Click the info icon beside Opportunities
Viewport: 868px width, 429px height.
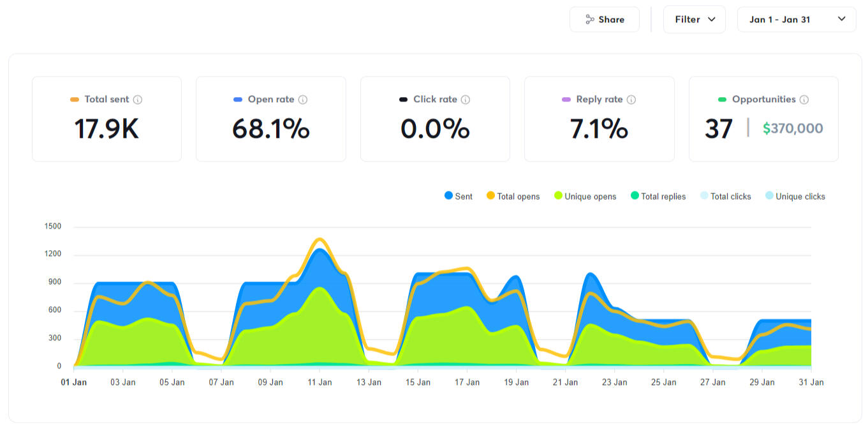pyautogui.click(x=804, y=100)
